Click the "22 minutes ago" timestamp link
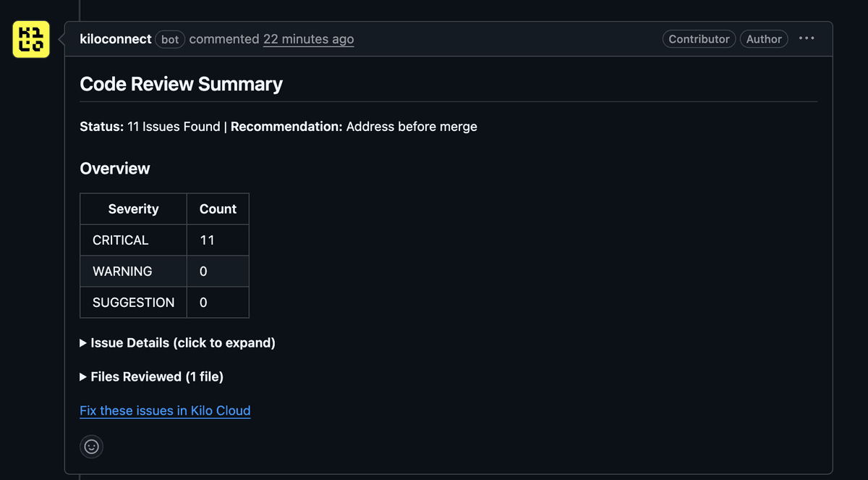868x480 pixels. click(309, 39)
